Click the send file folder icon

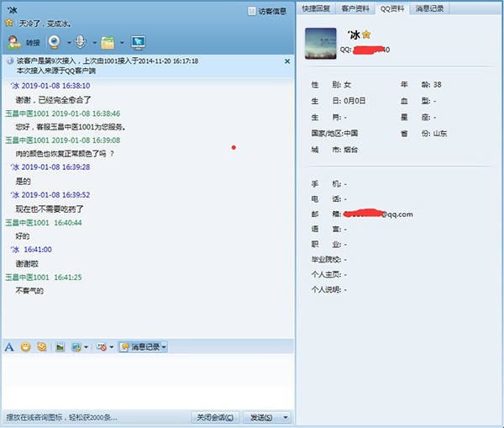(x=108, y=41)
